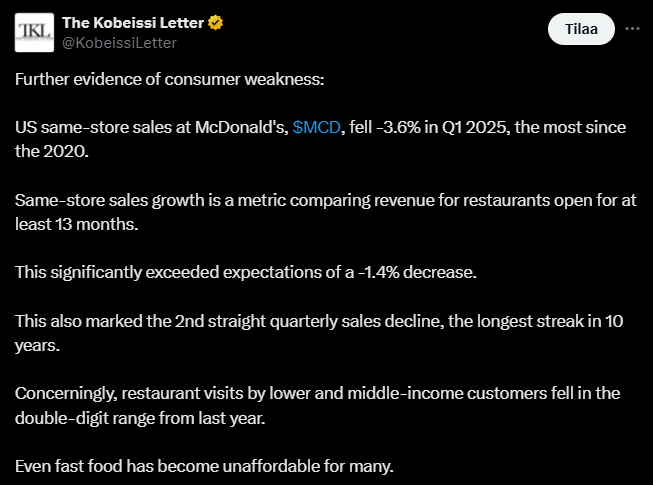The height and width of the screenshot is (485, 653).
Task: Click the words 'the 2020.'
Action: [52, 152]
